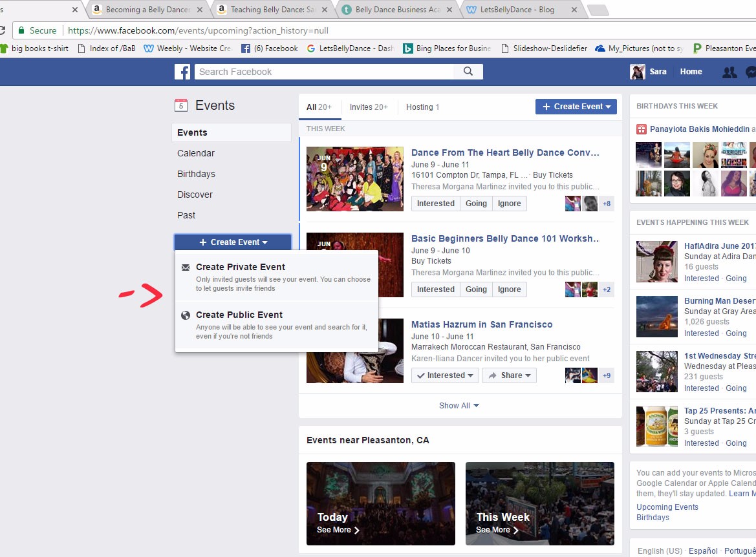The height and width of the screenshot is (557, 756).
Task: Open HaflAdira event thumbnail
Action: (x=656, y=262)
